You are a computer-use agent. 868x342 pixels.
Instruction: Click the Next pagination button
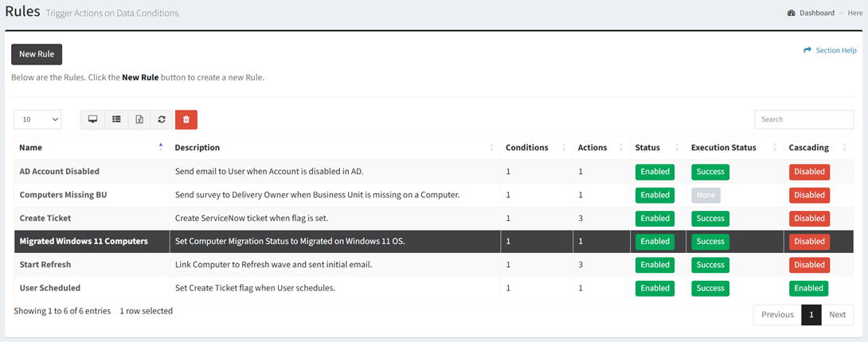coord(837,314)
